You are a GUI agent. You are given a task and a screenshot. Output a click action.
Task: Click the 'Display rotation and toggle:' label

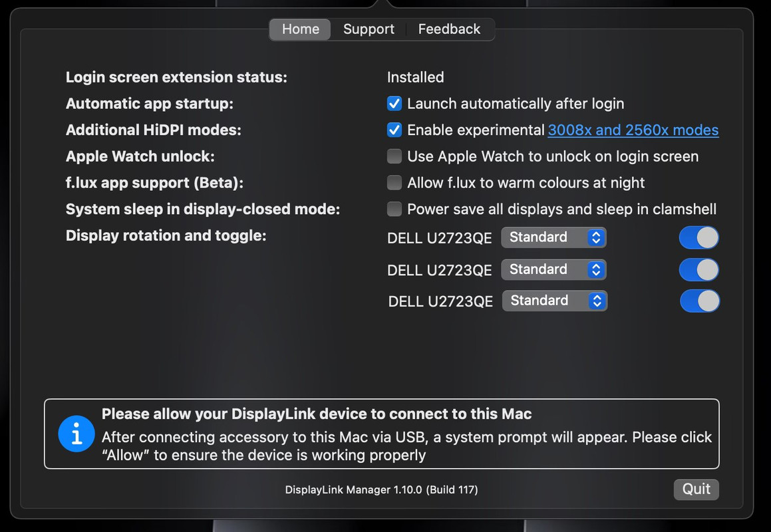click(x=166, y=235)
